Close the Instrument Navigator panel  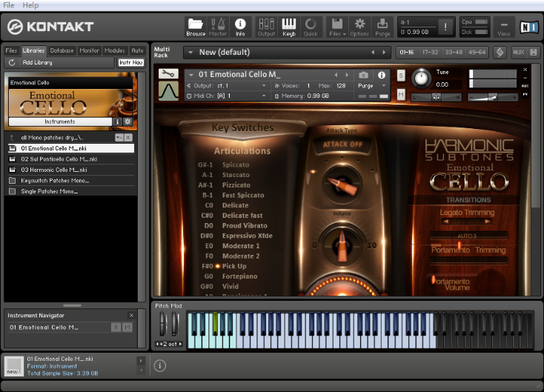pos(131,316)
